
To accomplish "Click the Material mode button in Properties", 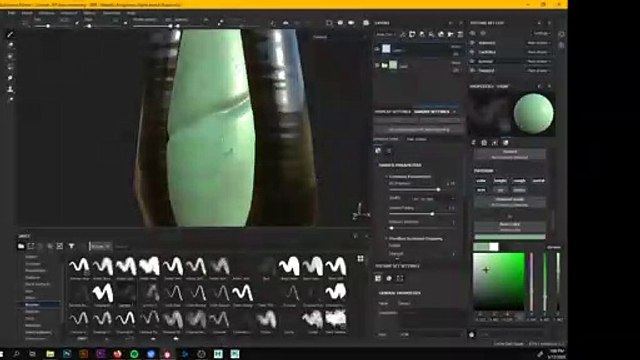I will [x=510, y=154].
